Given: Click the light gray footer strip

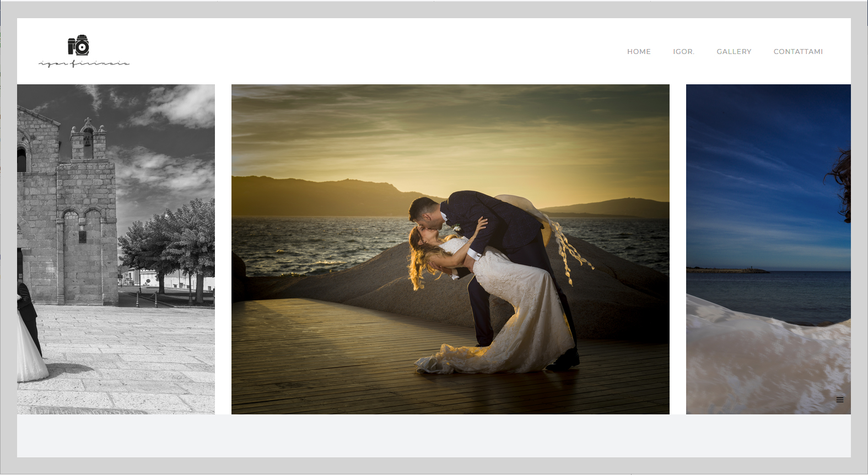Looking at the screenshot, I should coord(434,436).
